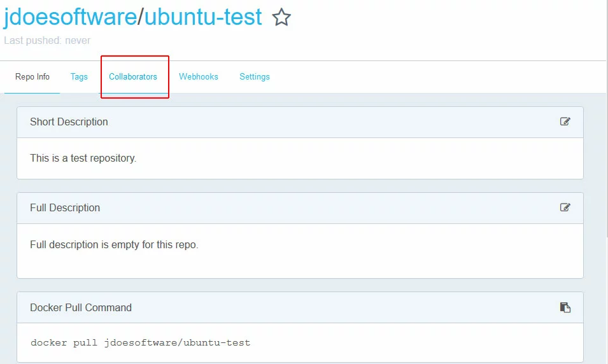Edit the Full Description using pencil icon
Viewport: 608px width, 364px height.
click(x=565, y=207)
